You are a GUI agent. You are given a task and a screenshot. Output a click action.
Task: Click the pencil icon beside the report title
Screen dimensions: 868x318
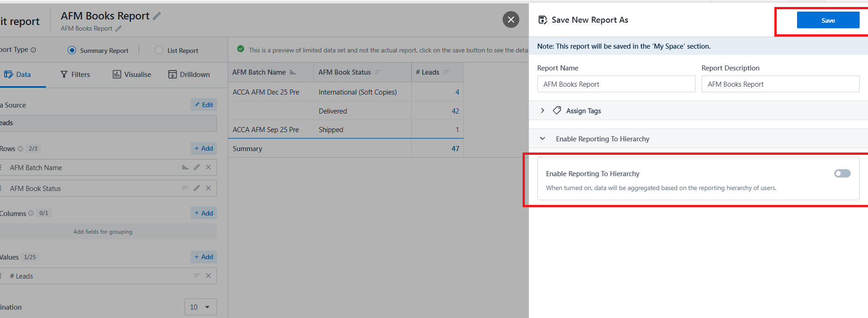pos(157,16)
